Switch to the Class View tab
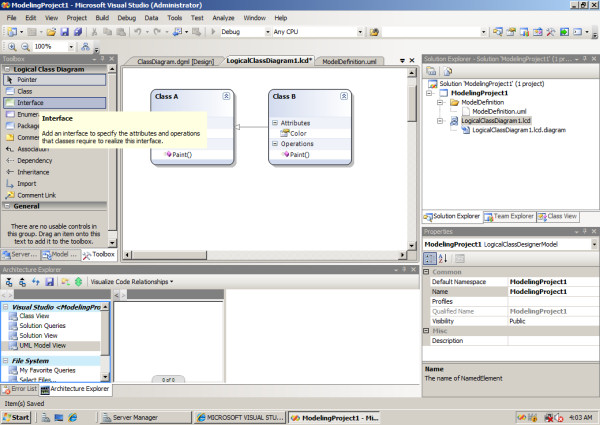The width and height of the screenshot is (600, 425). point(558,217)
